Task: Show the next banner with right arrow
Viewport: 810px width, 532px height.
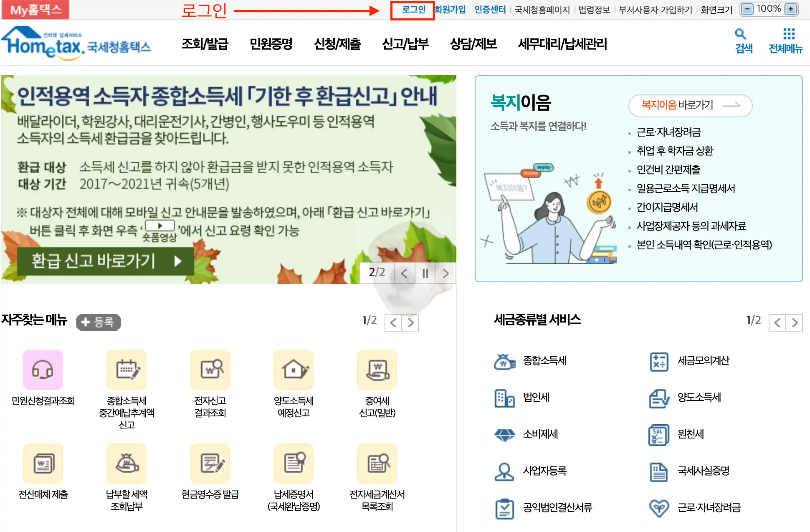Action: (446, 273)
